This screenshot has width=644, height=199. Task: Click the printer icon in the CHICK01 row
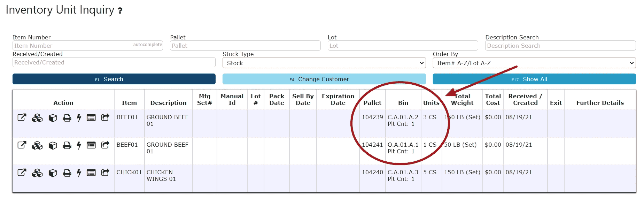click(67, 173)
